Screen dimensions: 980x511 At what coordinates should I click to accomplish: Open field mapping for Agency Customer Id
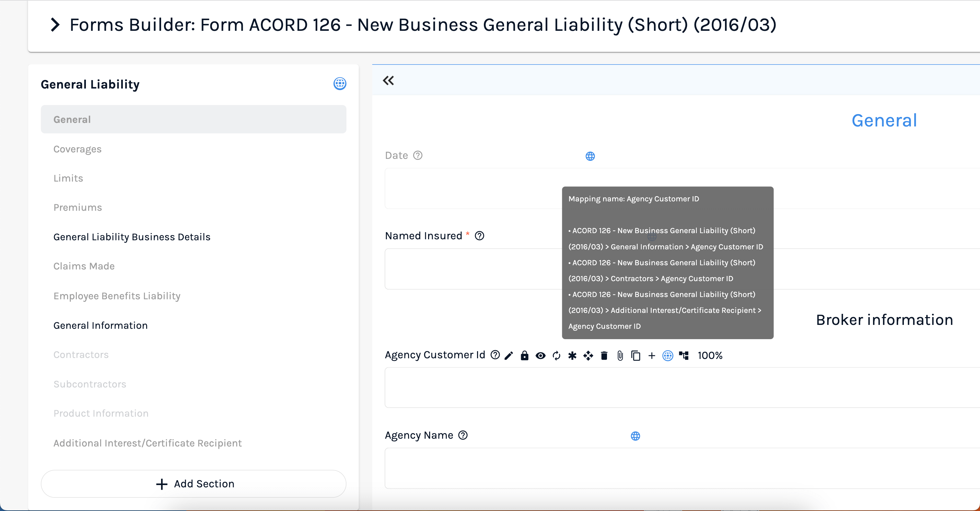point(684,355)
